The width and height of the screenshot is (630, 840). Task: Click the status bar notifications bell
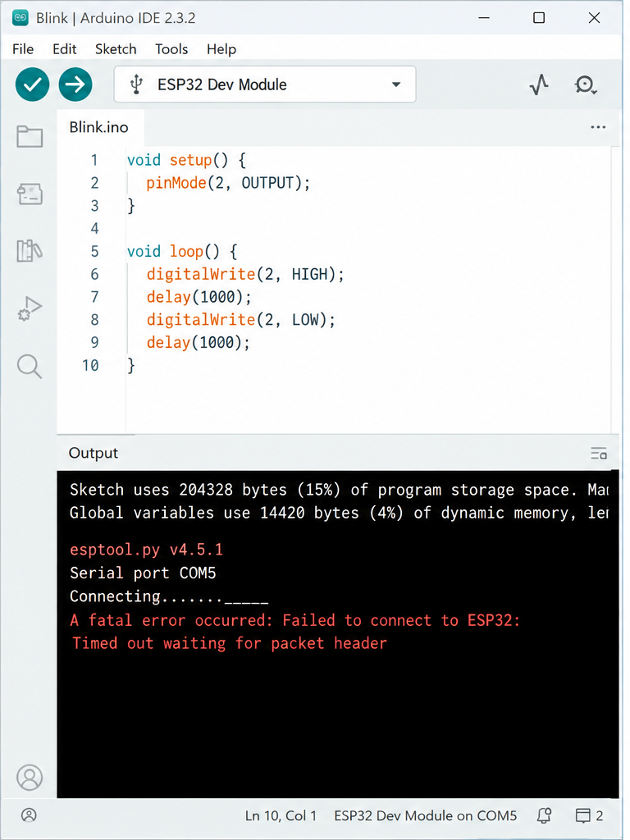(x=545, y=815)
